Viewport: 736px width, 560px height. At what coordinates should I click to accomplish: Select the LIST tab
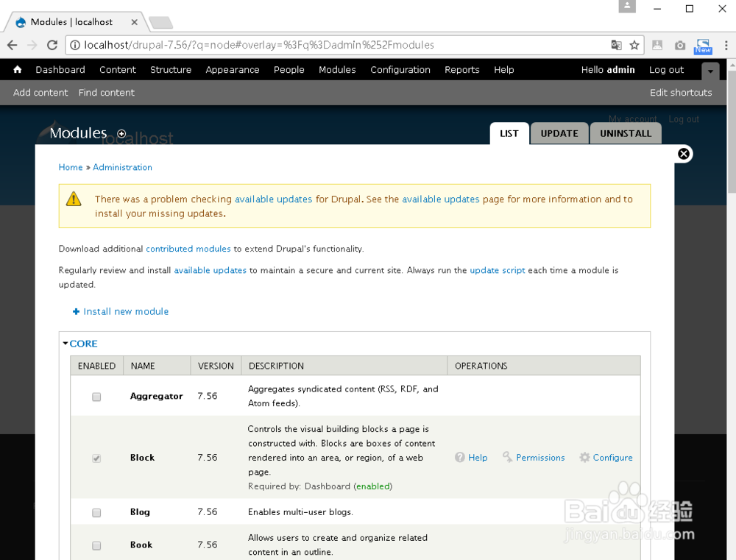pyautogui.click(x=509, y=133)
